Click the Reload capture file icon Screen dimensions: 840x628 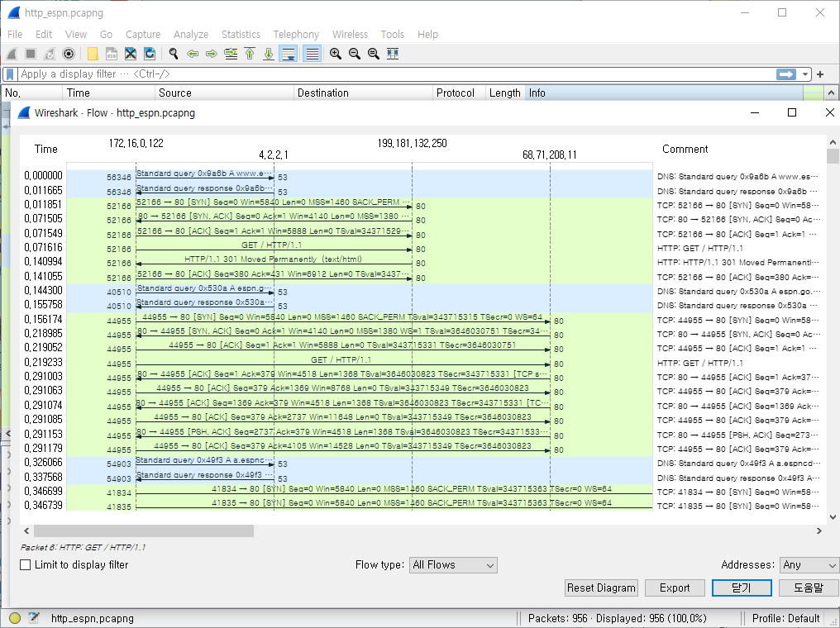coord(150,54)
